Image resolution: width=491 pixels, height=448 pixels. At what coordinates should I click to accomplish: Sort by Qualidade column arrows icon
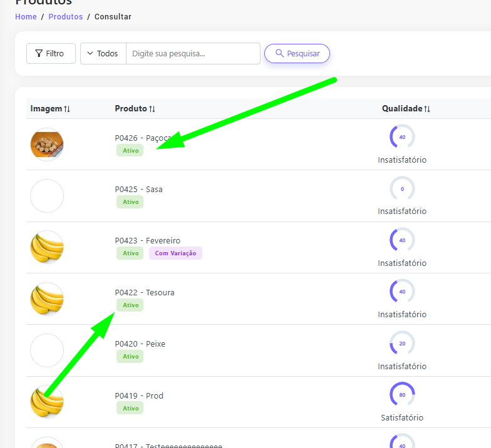tap(427, 109)
